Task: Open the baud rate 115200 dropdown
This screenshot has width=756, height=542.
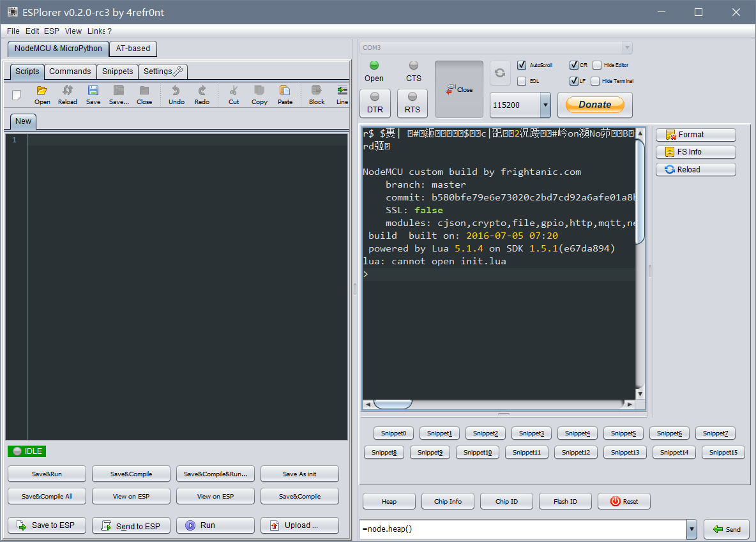Action: point(545,105)
